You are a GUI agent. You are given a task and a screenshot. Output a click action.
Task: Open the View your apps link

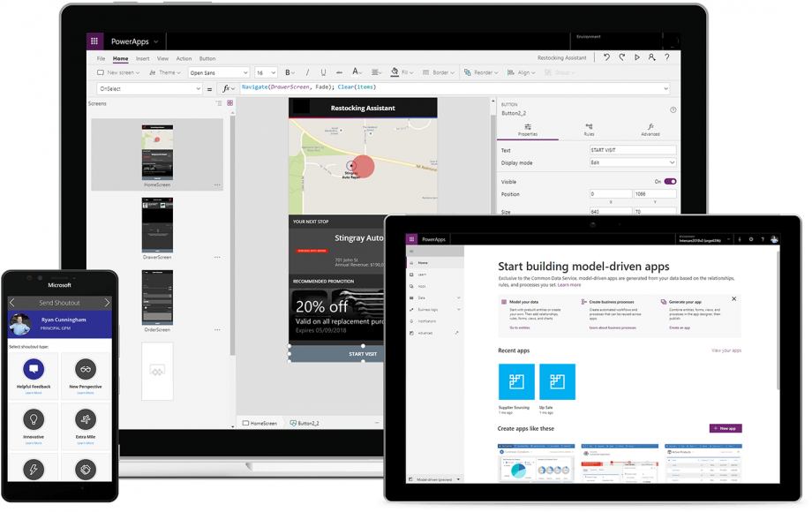726,350
